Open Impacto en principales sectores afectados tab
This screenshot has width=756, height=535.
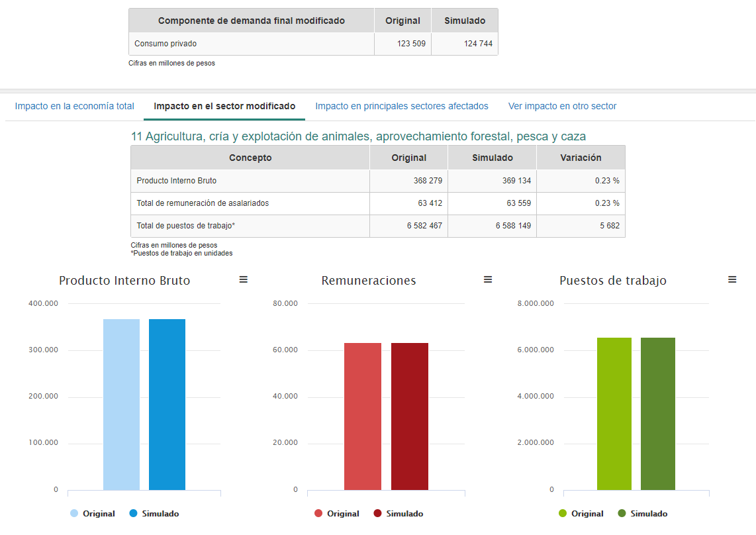click(402, 106)
